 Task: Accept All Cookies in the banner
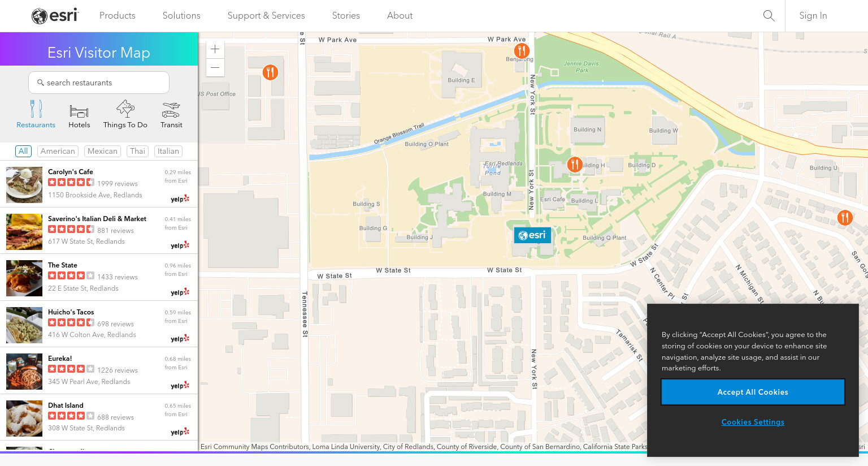pos(753,392)
